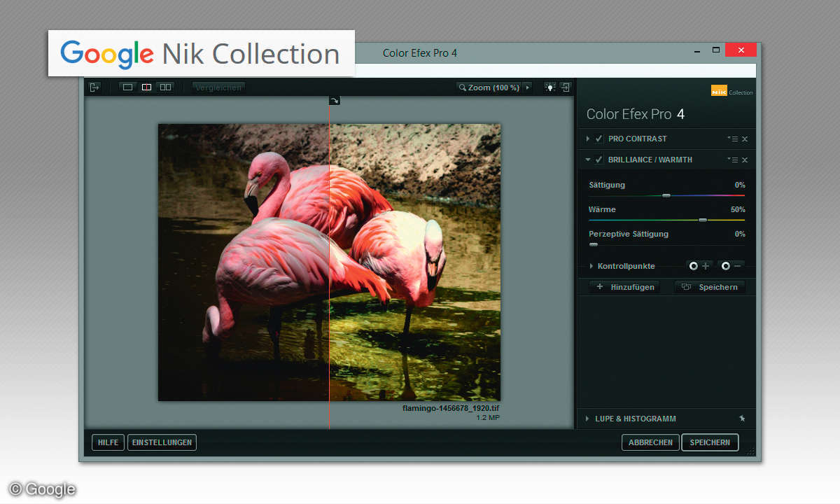Collapse the Brilliance / Warmth section

click(588, 160)
